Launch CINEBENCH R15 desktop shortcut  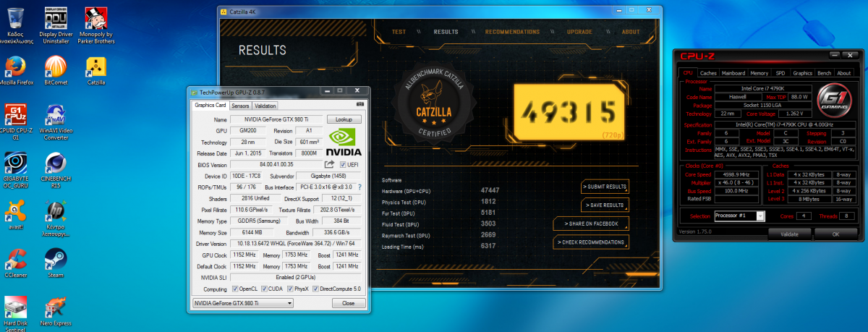[x=56, y=170]
